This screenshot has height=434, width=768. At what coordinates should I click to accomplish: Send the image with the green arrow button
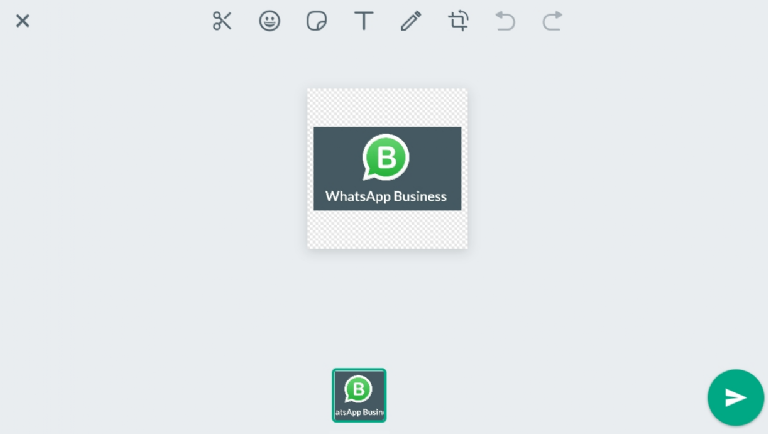736,397
